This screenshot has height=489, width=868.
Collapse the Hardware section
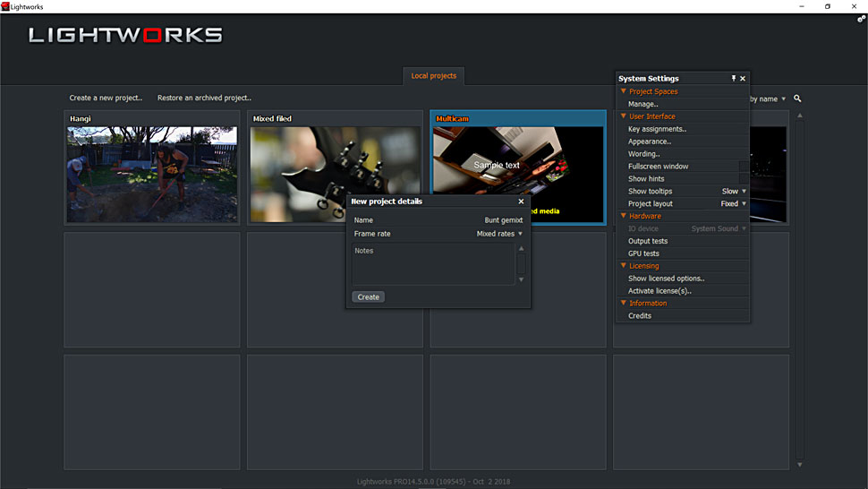(624, 216)
